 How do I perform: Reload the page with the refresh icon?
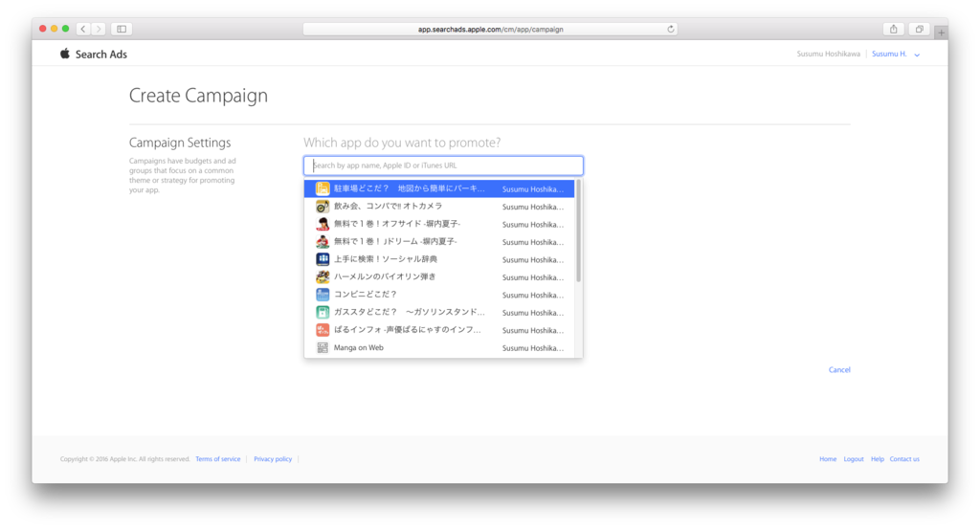coord(671,29)
